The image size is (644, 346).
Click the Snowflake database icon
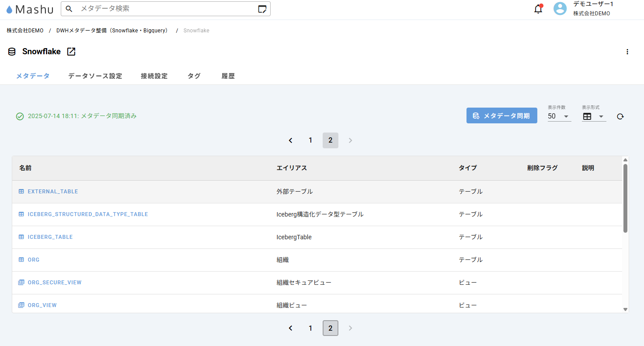(x=12, y=52)
